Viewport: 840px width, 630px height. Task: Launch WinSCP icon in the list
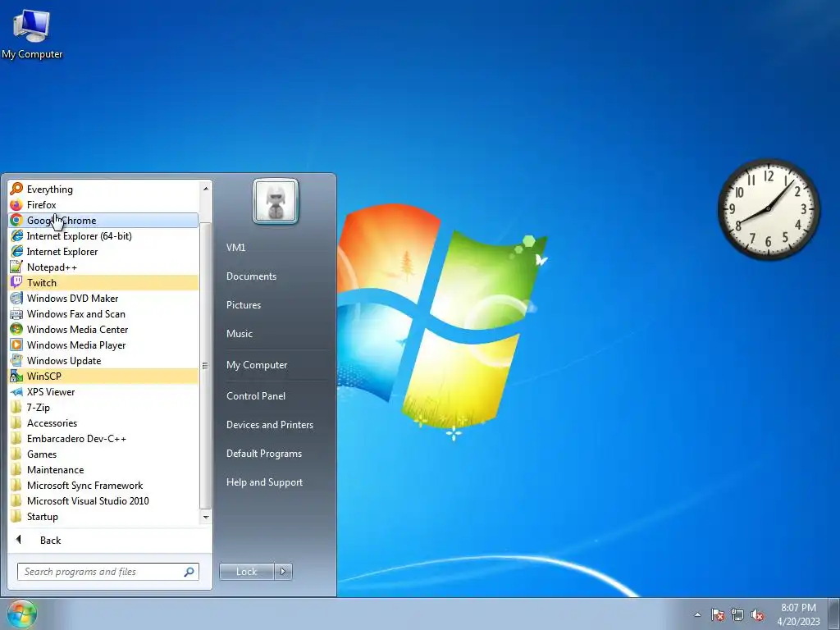coord(16,376)
